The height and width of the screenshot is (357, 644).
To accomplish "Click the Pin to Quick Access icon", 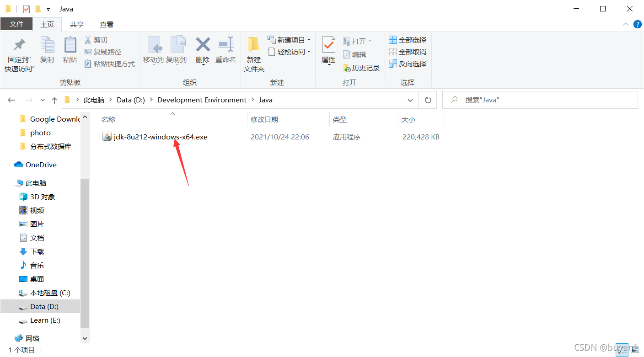I will (20, 44).
